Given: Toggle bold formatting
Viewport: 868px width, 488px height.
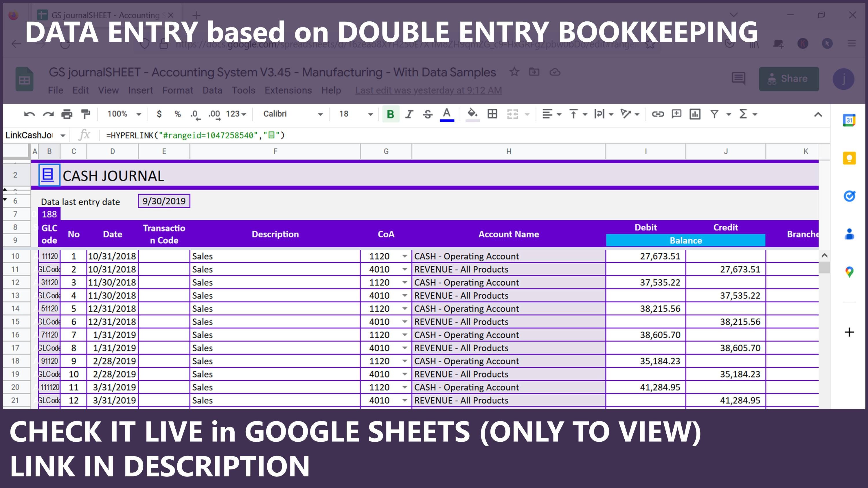Looking at the screenshot, I should tap(390, 114).
